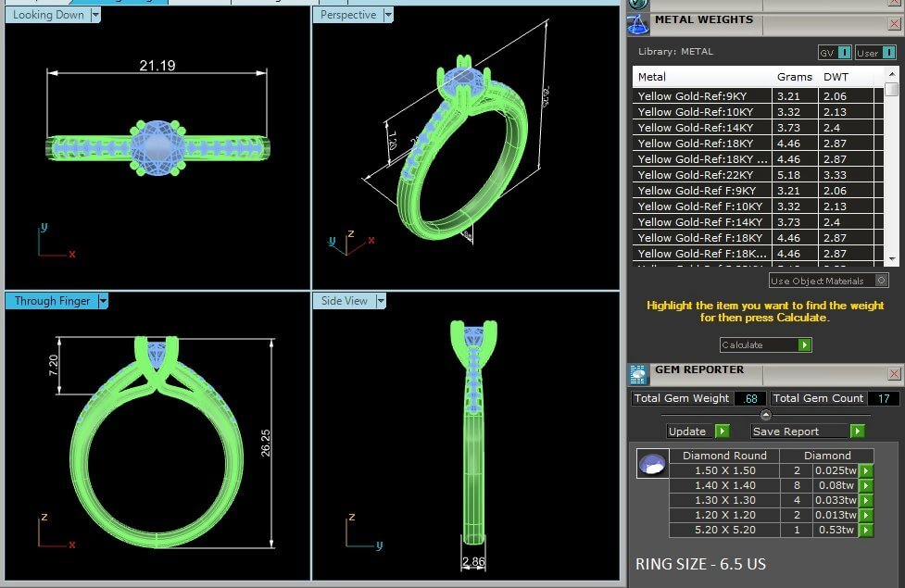Screen dimensions: 905x588
Task: Click green arrow next to Save Report
Action: tap(857, 432)
